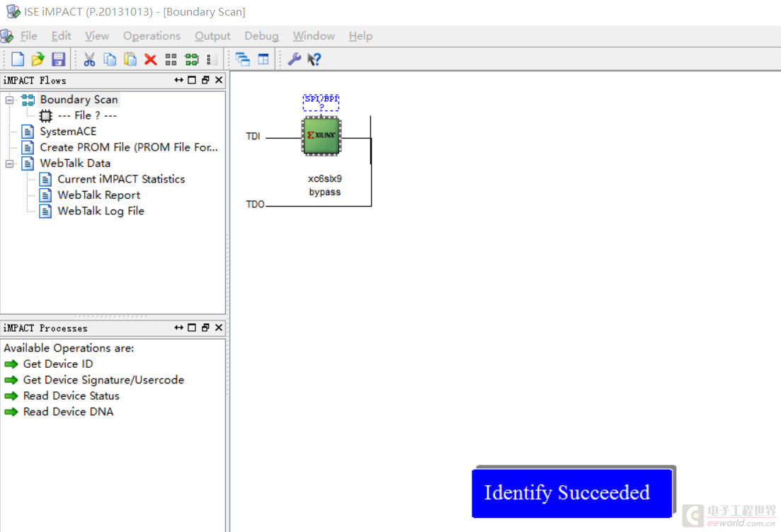Image resolution: width=781 pixels, height=532 pixels.
Task: Select the Boundary Scan flow
Action: (79, 100)
